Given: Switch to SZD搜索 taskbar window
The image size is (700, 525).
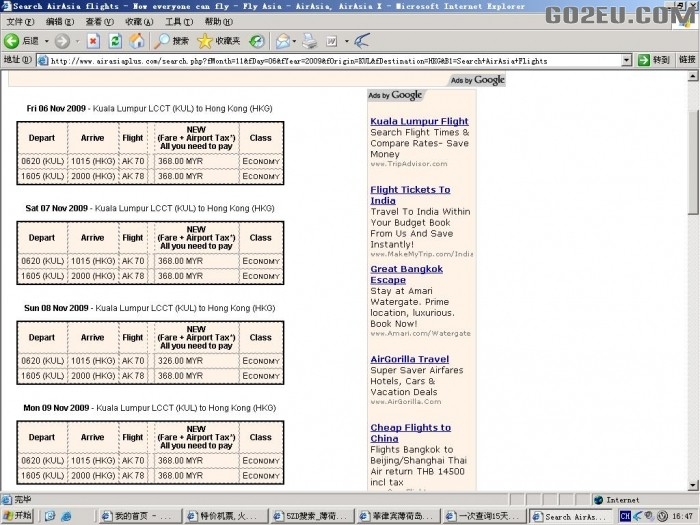Looking at the screenshot, I should point(312,516).
